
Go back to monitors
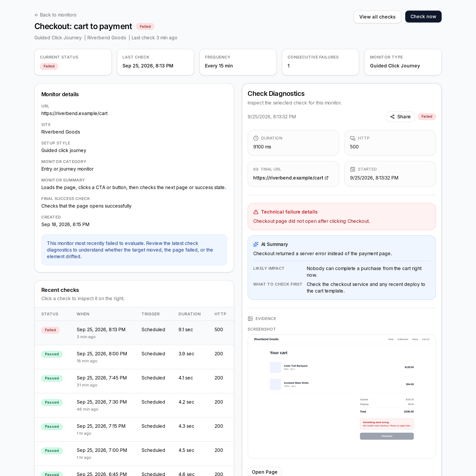tap(55, 15)
